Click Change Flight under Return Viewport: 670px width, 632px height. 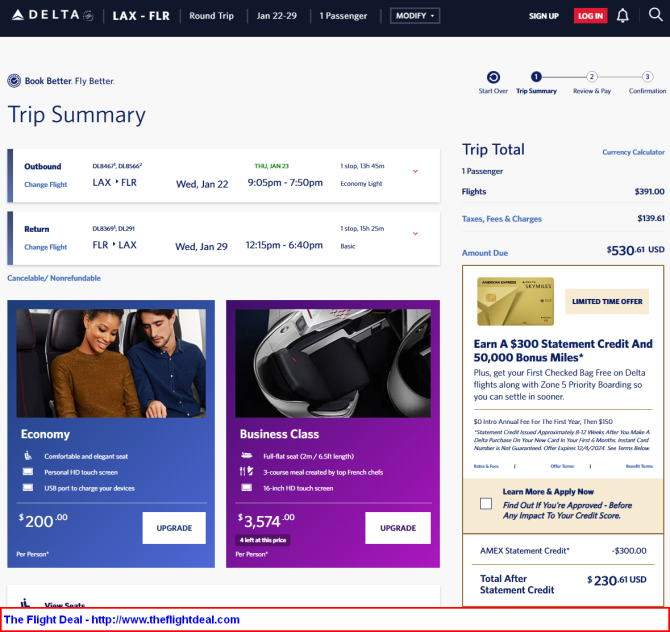(46, 247)
